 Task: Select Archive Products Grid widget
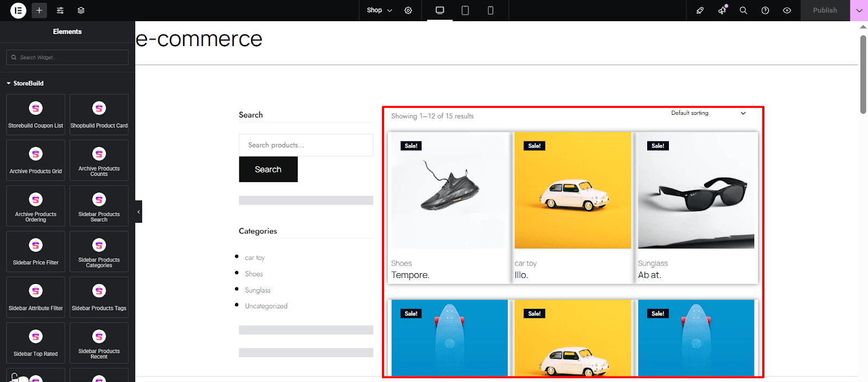[x=36, y=160]
